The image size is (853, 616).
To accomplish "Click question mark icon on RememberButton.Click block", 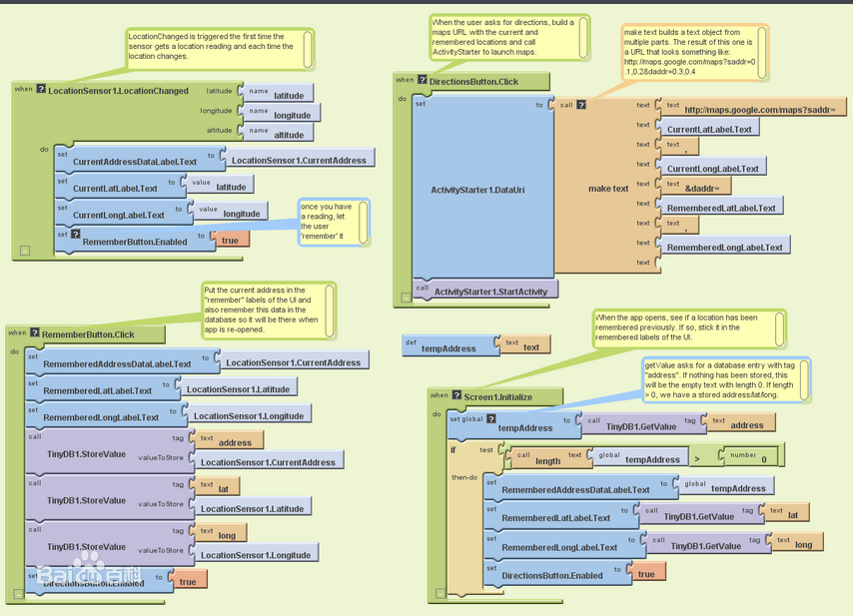I will click(35, 333).
